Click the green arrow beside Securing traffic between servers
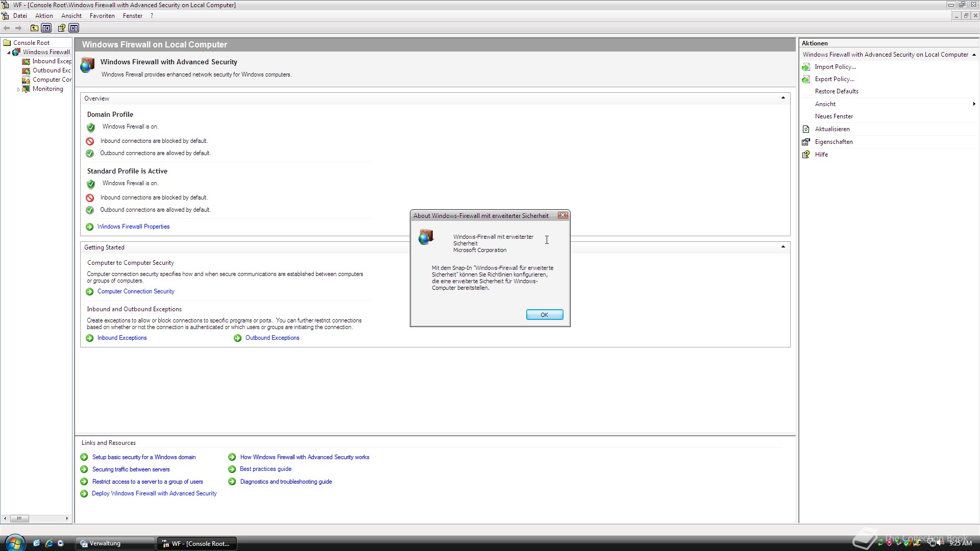 coord(84,469)
